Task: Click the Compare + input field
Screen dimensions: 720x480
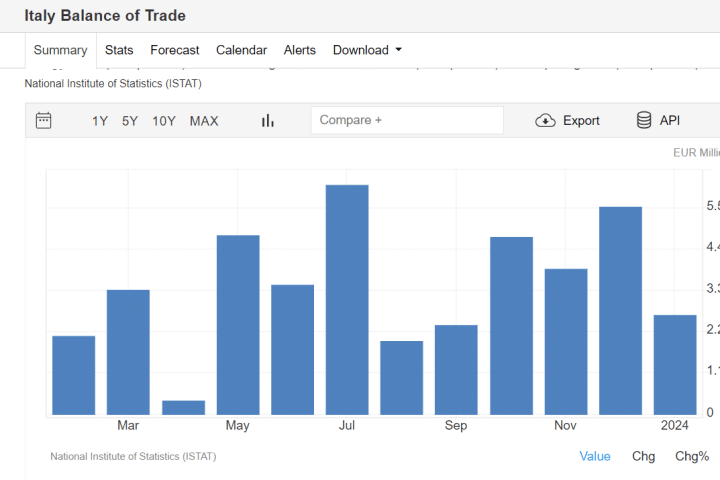Action: pos(407,121)
